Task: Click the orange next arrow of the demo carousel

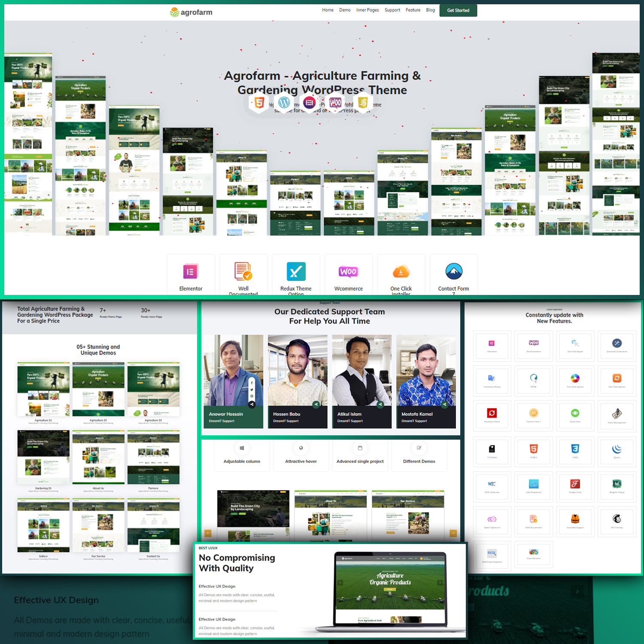Action: coord(453,533)
